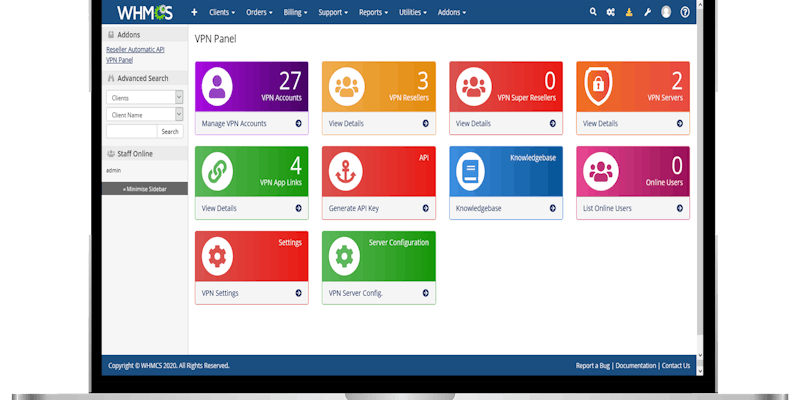This screenshot has width=800, height=400.
Task: Open the help question mark icon
Action: point(685,12)
